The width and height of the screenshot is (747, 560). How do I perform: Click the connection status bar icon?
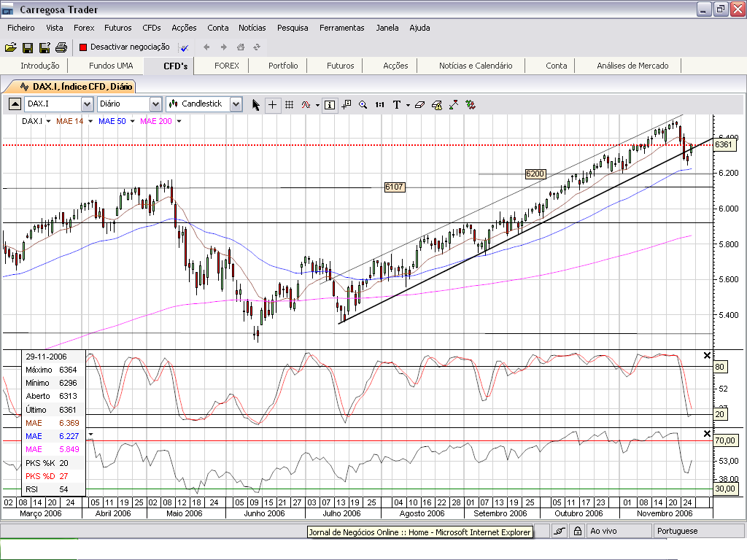[x=560, y=531]
